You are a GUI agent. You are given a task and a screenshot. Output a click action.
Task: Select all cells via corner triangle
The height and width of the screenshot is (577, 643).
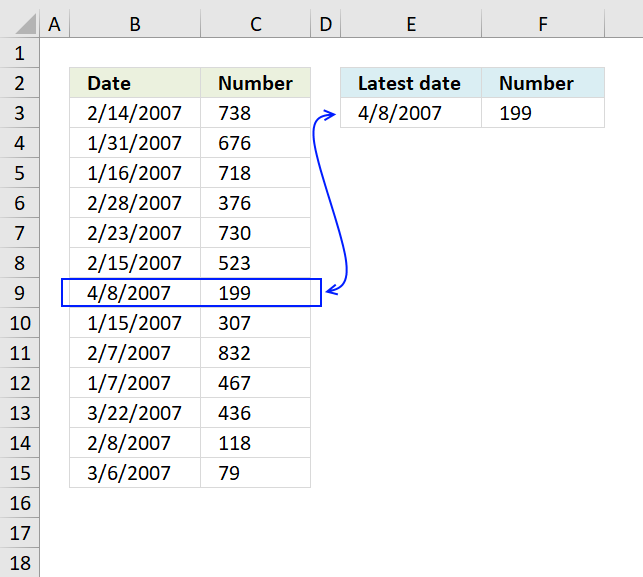(25, 24)
